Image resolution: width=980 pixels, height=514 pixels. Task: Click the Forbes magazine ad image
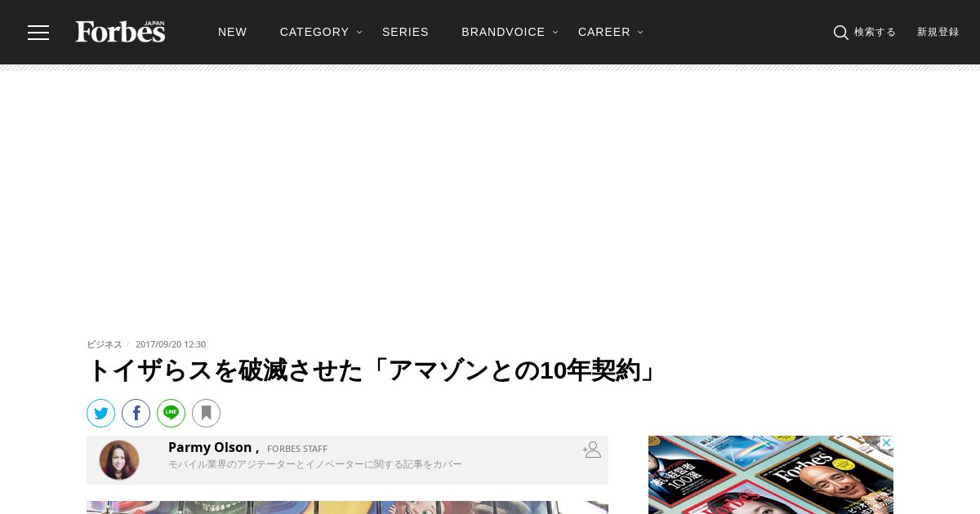click(771, 475)
